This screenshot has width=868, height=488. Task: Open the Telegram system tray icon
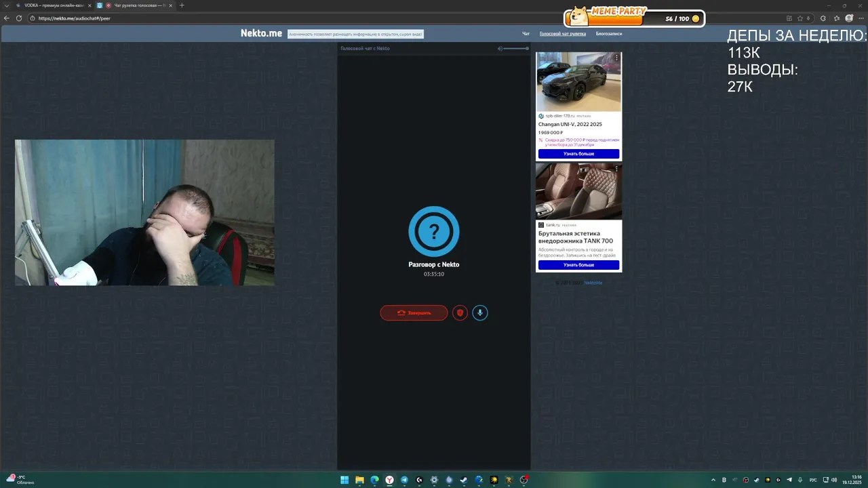(x=789, y=480)
